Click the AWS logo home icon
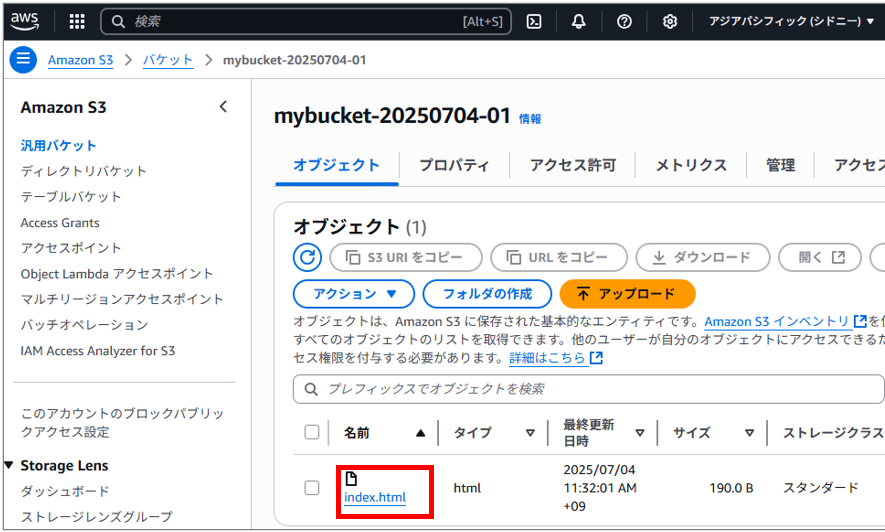The height and width of the screenshot is (532, 885). point(24,21)
